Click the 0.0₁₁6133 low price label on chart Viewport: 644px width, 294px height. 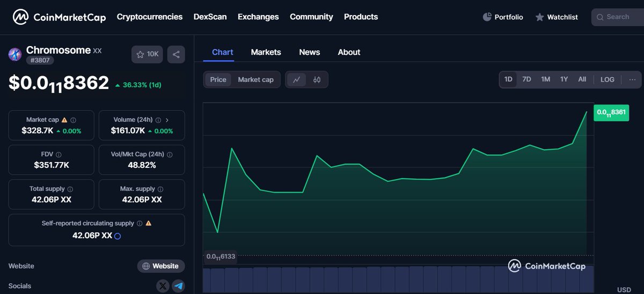[x=220, y=257]
